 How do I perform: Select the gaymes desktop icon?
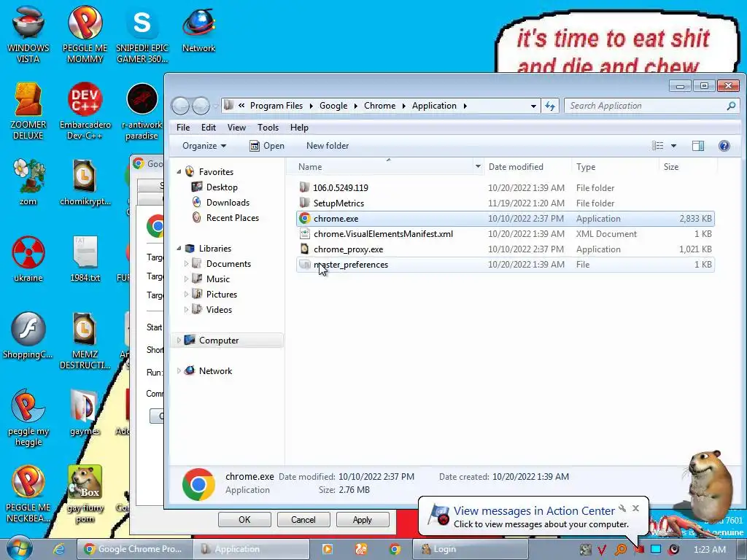85,413
